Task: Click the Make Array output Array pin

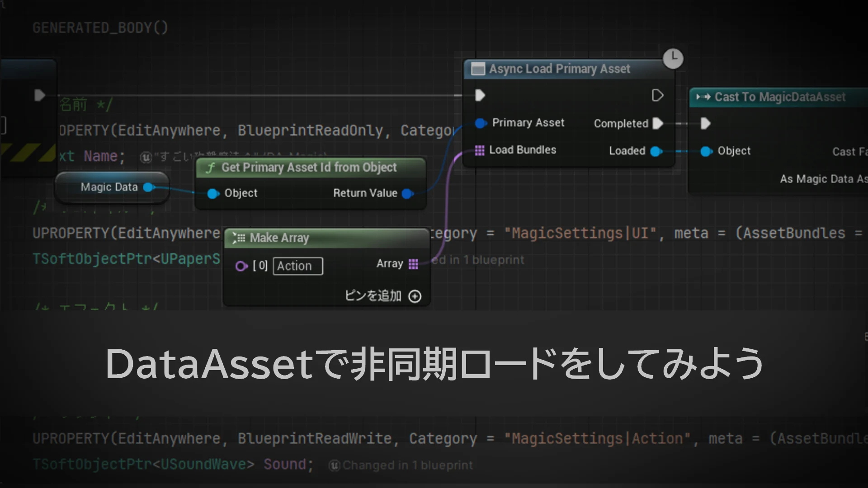Action: [x=413, y=264]
